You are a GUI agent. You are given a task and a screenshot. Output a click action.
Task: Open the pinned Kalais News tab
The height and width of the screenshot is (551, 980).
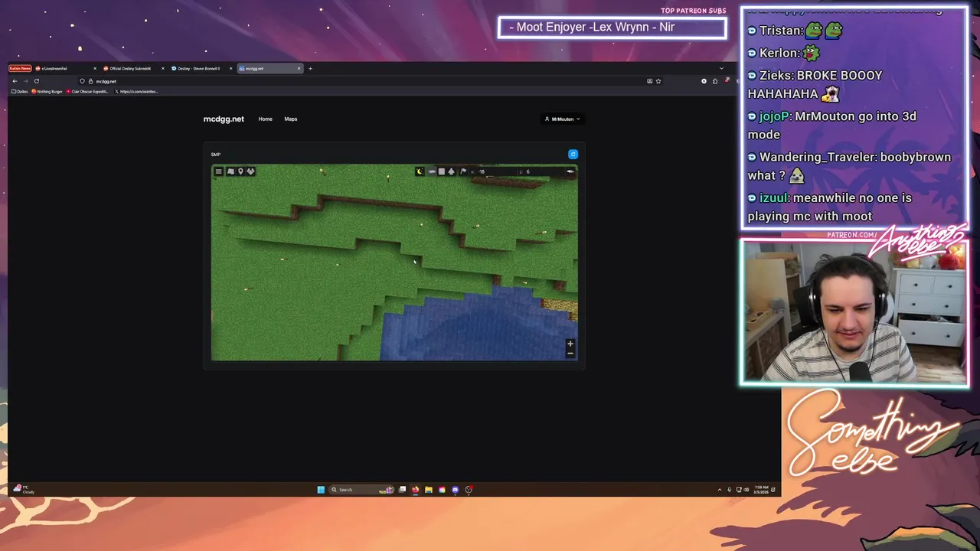coord(20,68)
